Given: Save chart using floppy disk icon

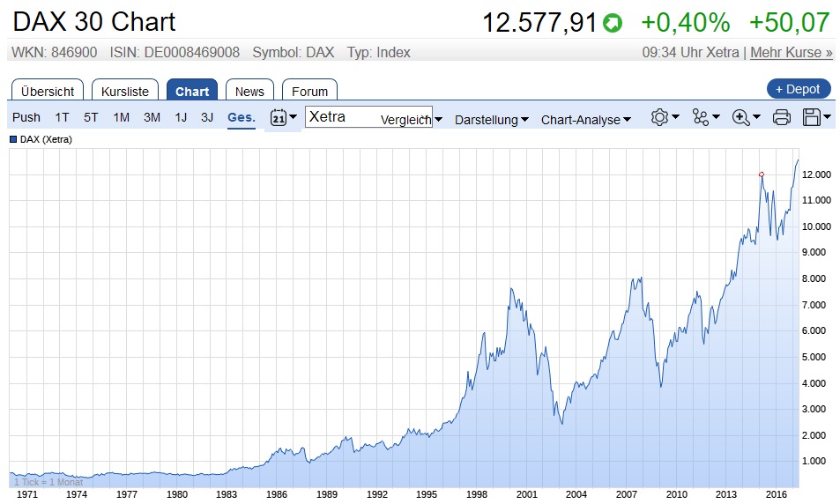Looking at the screenshot, I should pos(812,117).
